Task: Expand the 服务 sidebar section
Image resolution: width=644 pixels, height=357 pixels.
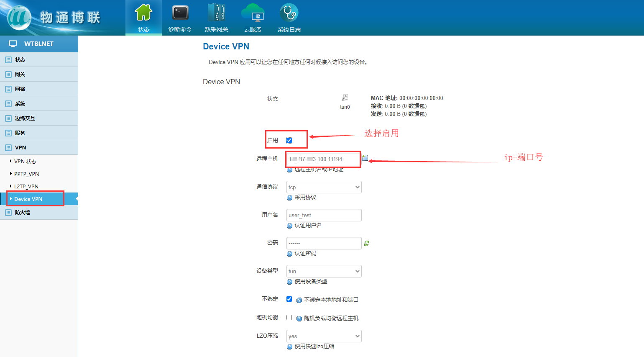Action: click(x=39, y=133)
